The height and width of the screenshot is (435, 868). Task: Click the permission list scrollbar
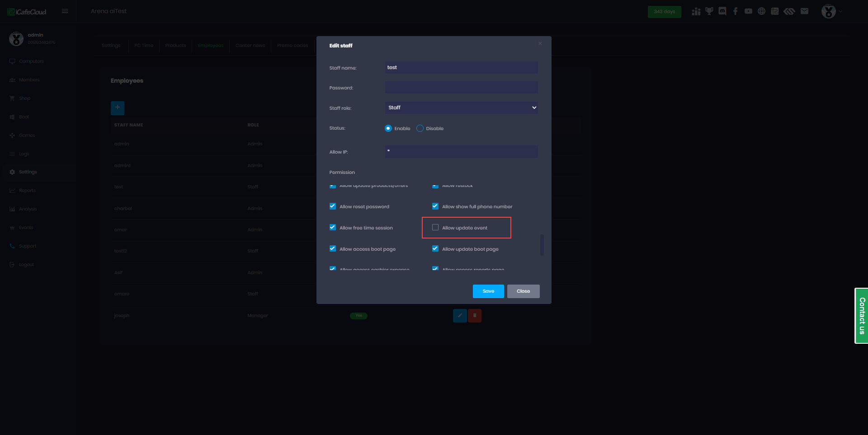[542, 244]
